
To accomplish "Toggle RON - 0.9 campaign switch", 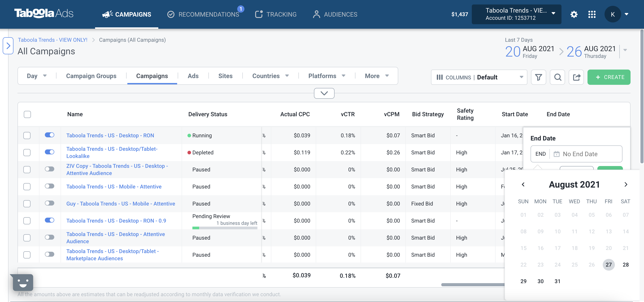I will [50, 220].
